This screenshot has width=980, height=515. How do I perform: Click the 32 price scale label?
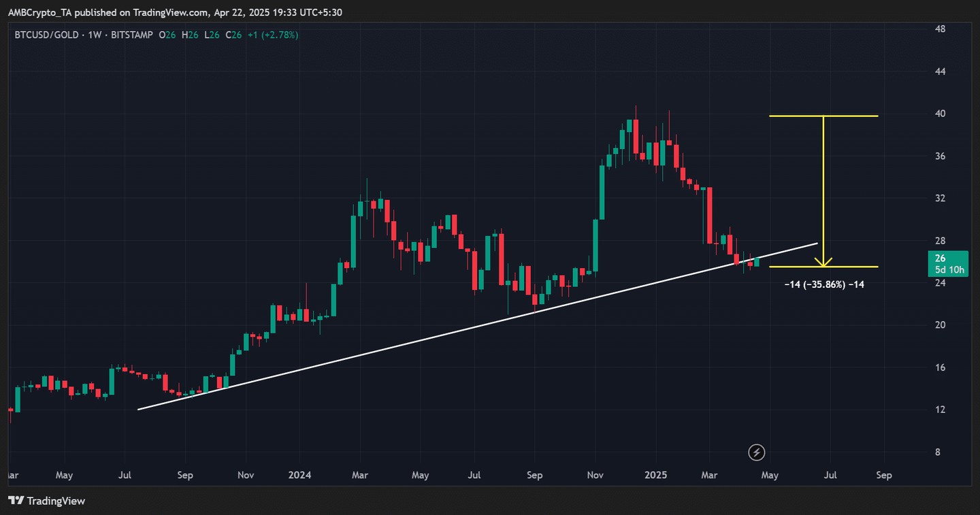[x=940, y=198]
